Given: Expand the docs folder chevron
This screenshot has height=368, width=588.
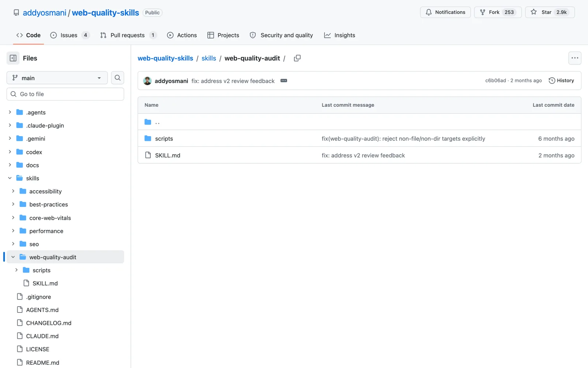Looking at the screenshot, I should (10, 165).
